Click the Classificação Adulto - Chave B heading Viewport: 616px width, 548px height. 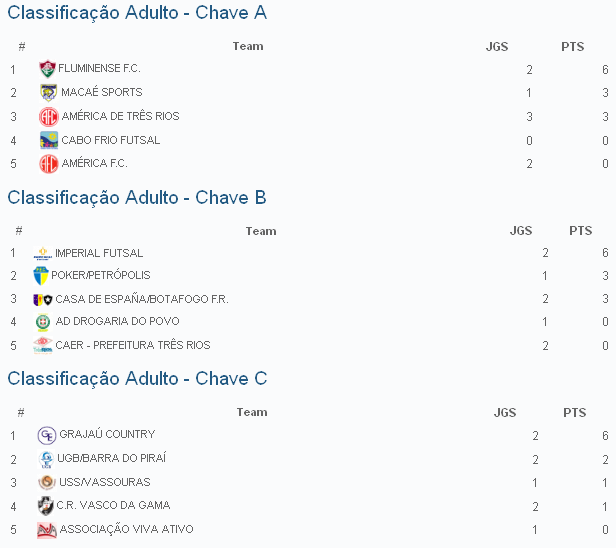click(x=137, y=198)
